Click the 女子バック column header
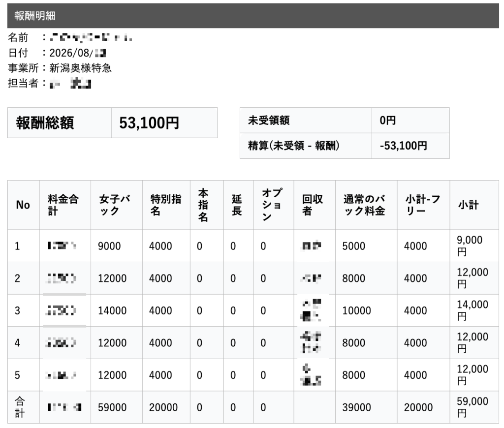Viewport: 504px width, 428px height. pyautogui.click(x=117, y=205)
